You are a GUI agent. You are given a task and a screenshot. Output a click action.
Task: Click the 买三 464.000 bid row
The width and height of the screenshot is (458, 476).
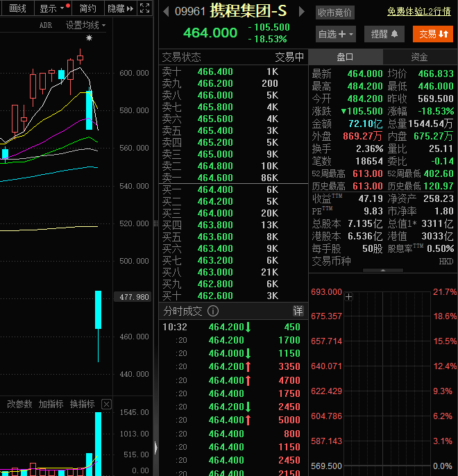(x=233, y=213)
